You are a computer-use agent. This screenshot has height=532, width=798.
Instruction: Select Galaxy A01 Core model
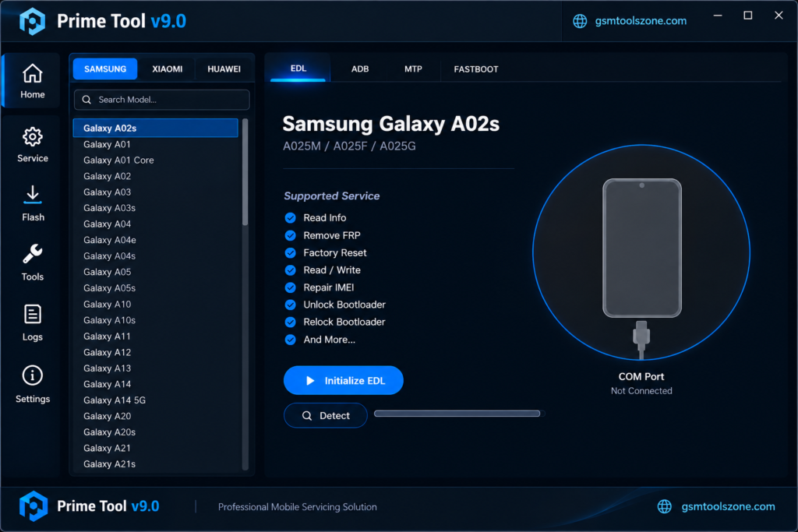coord(155,160)
